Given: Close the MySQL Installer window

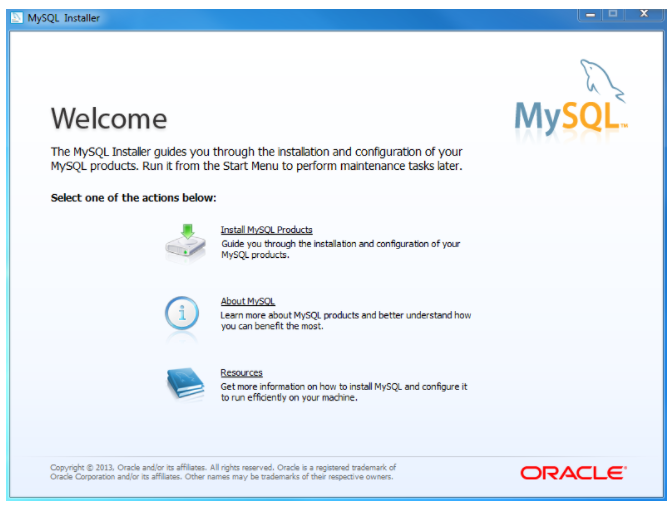Looking at the screenshot, I should (644, 14).
